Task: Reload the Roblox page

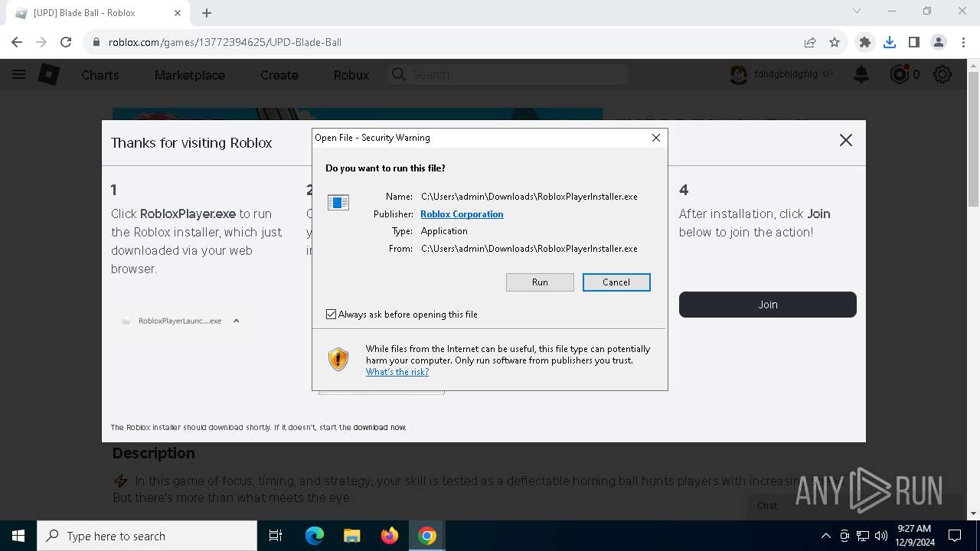Action: click(66, 42)
